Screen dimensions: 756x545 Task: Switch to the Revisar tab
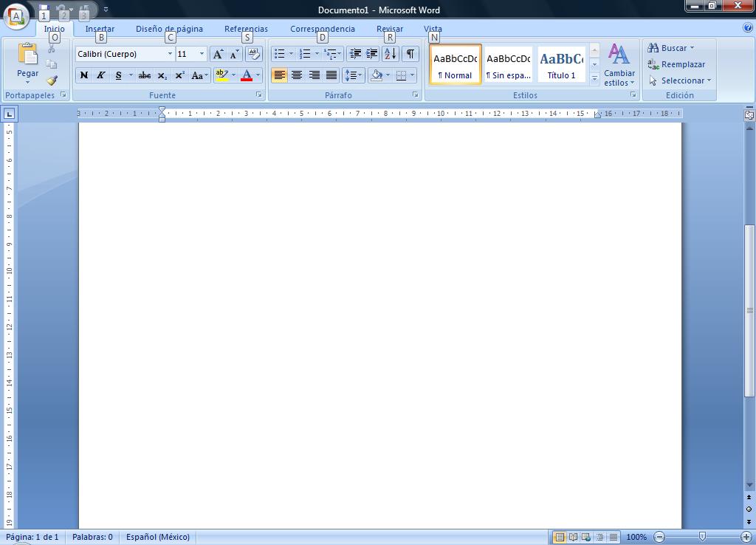pyautogui.click(x=390, y=29)
